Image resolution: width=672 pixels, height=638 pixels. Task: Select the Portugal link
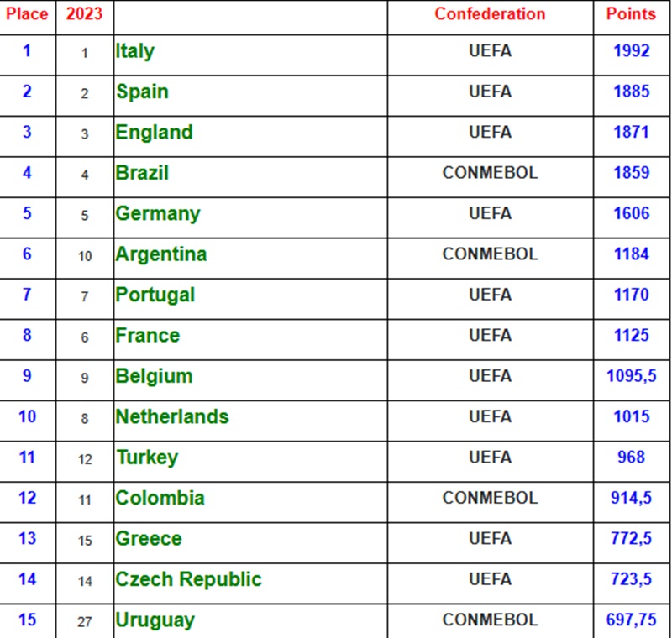[155, 295]
